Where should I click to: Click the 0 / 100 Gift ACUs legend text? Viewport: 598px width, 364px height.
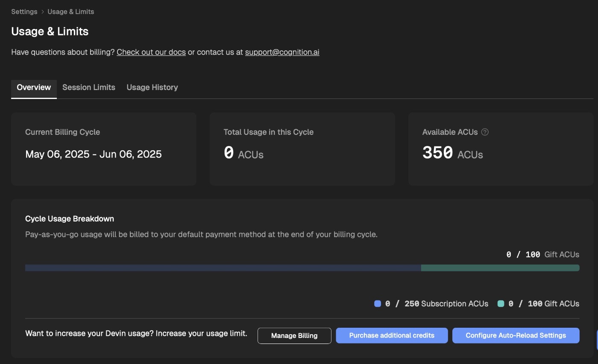pyautogui.click(x=544, y=304)
